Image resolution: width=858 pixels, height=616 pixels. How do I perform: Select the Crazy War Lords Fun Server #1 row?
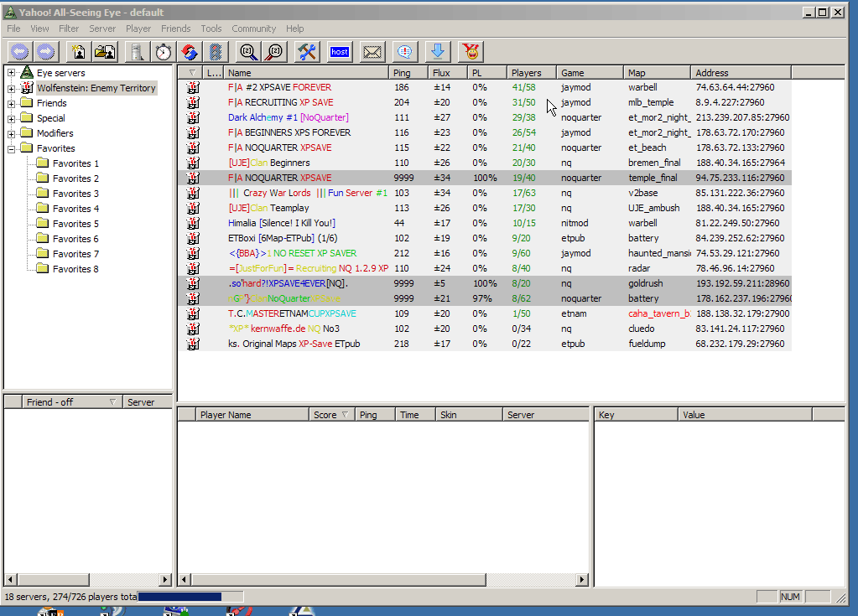click(x=485, y=193)
